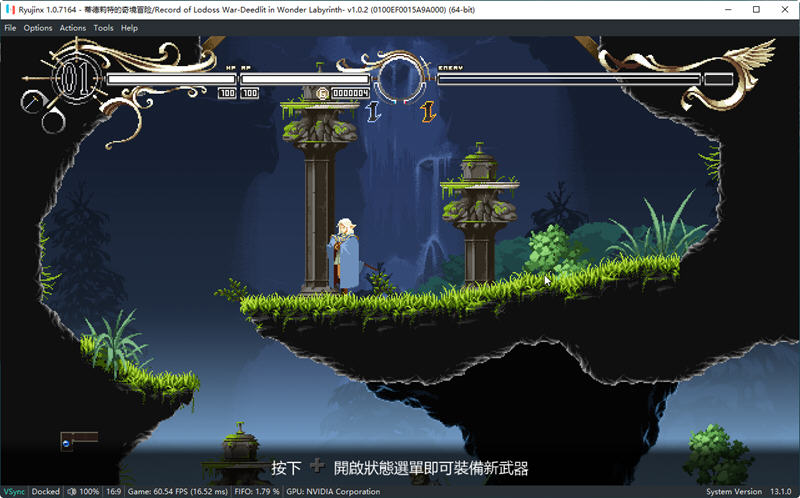Click the Game FPS readout

click(178, 491)
